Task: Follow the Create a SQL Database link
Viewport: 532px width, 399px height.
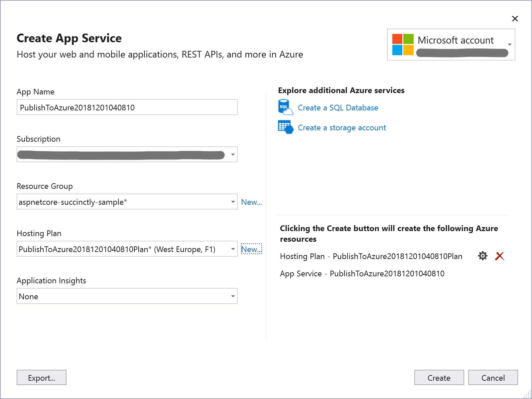Action: tap(338, 107)
